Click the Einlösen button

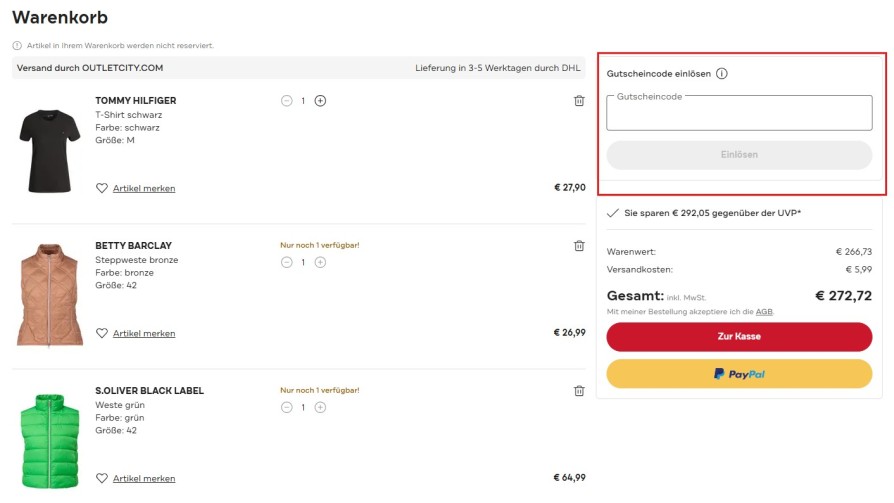click(x=739, y=155)
